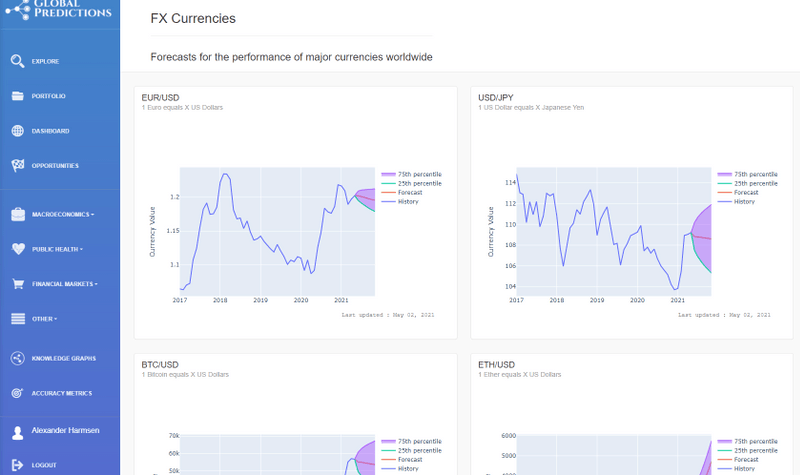This screenshot has height=475, width=800.
Task: Click the Logout arrow icon
Action: click(17, 465)
